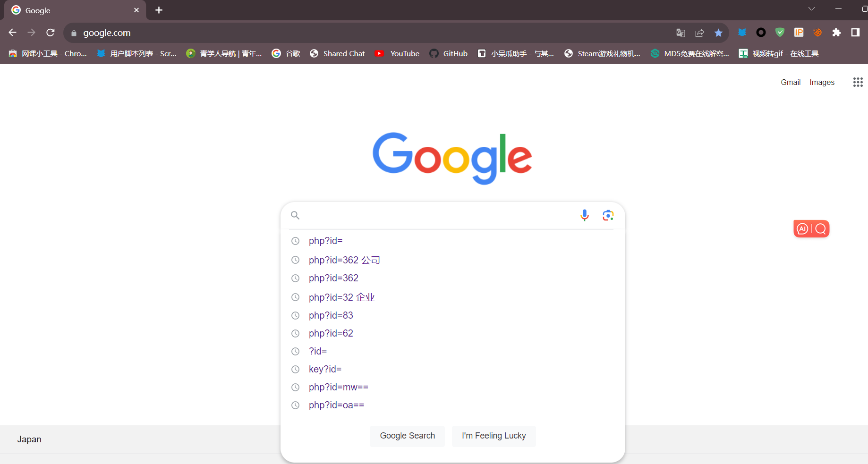868x464 pixels.
Task: Open the YouTube bookmark
Action: [397, 53]
